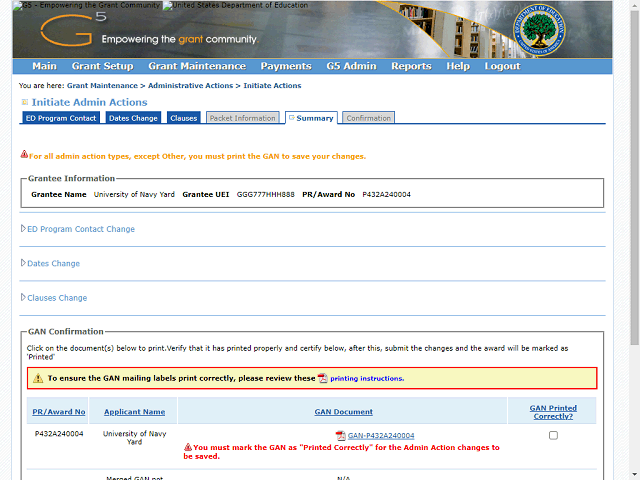Click Administrative Actions breadcrumb link
The height and width of the screenshot is (480, 640).
pos(190,86)
